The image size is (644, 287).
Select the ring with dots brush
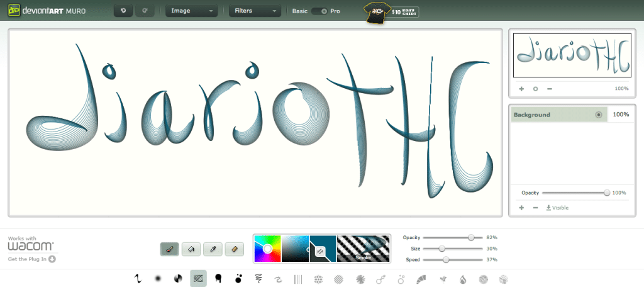pos(401,279)
